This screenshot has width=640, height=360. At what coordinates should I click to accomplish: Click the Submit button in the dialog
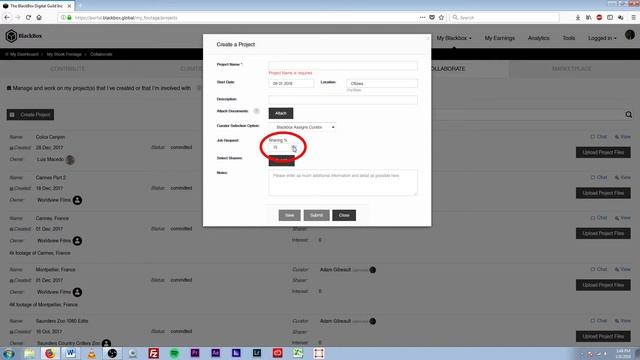[316, 215]
